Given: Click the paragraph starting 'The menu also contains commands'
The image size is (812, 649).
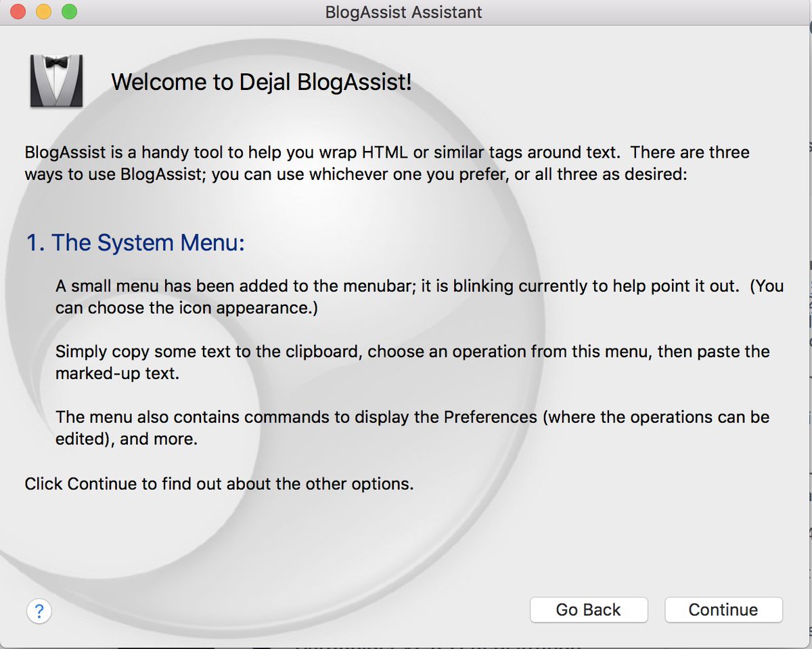Looking at the screenshot, I should pos(413,428).
